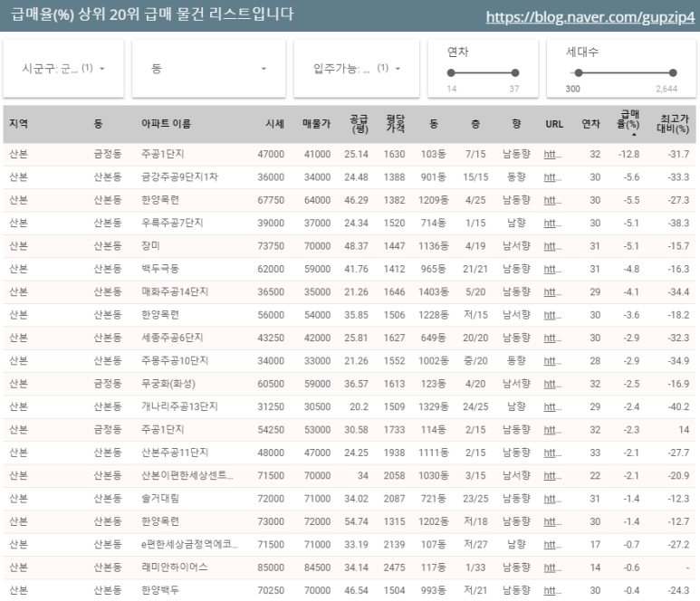Select the apartment name 무궁화(화성)
Viewport: 700px width, 601px height.
click(x=168, y=383)
